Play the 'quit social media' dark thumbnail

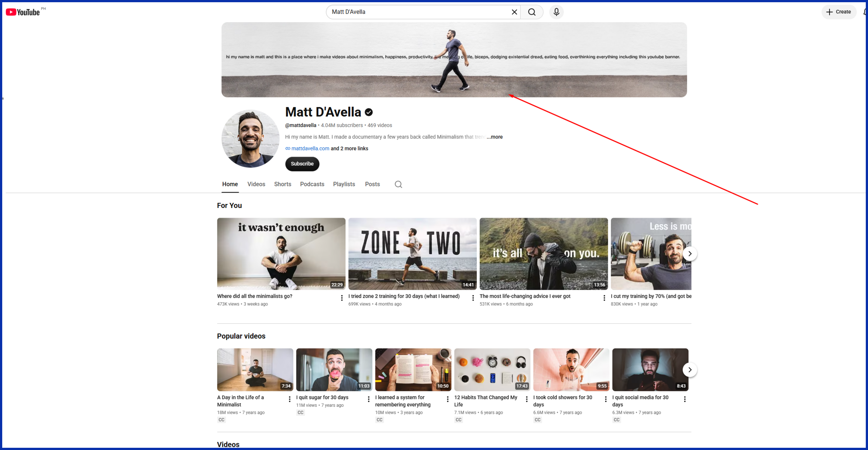click(650, 370)
